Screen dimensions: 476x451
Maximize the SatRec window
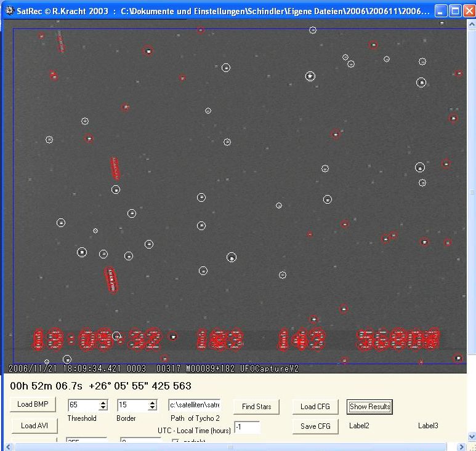coord(454,11)
